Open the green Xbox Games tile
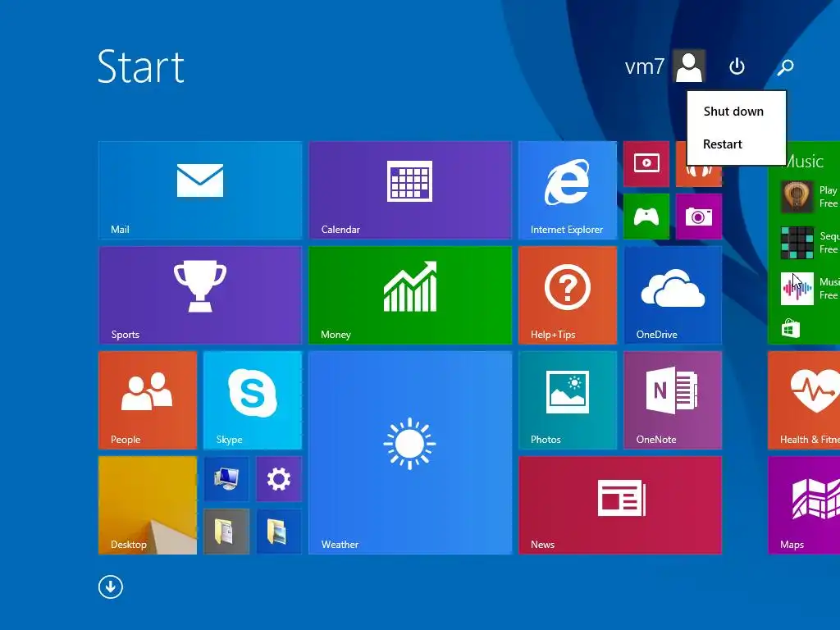 [646, 217]
